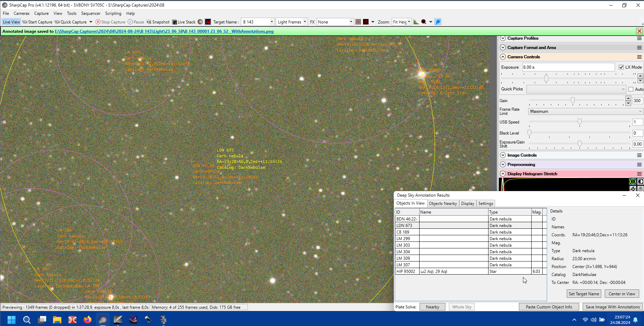Open the Capture Profiles hamburger menu icon

[639, 38]
